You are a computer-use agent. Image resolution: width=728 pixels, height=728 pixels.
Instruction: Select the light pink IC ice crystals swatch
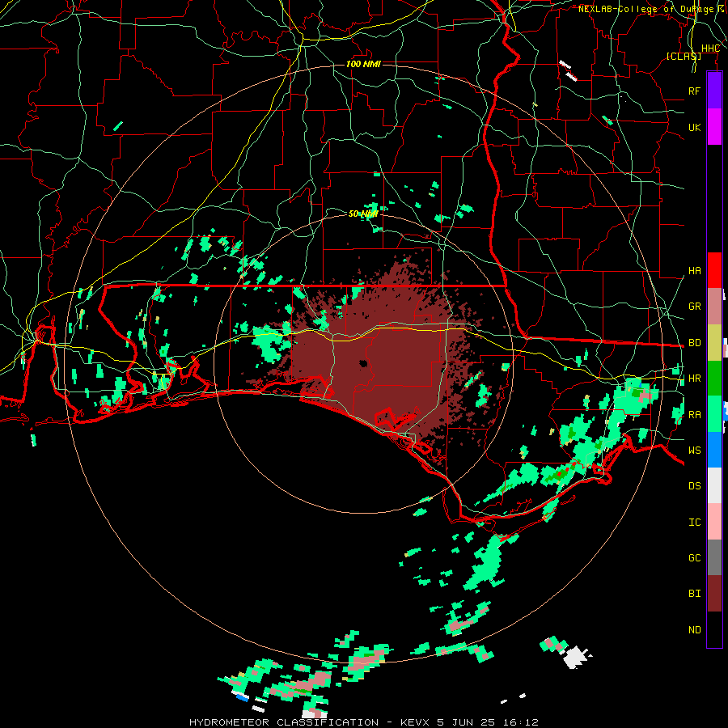[x=714, y=522]
